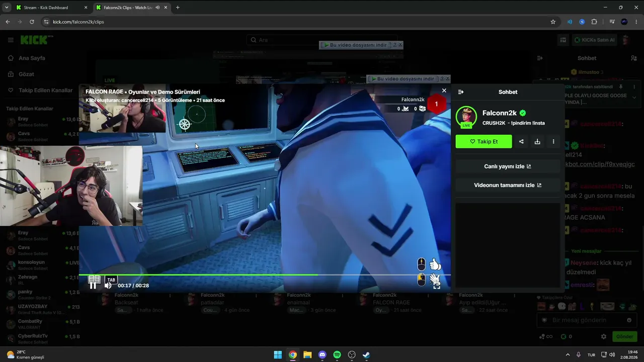This screenshot has height=362, width=644.
Task: Show hidden system tray icons
Action: pos(568,354)
